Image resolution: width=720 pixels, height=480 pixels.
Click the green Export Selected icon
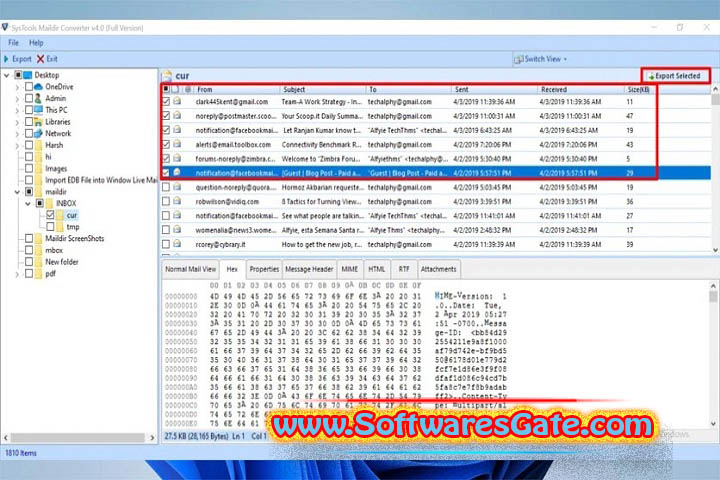651,76
